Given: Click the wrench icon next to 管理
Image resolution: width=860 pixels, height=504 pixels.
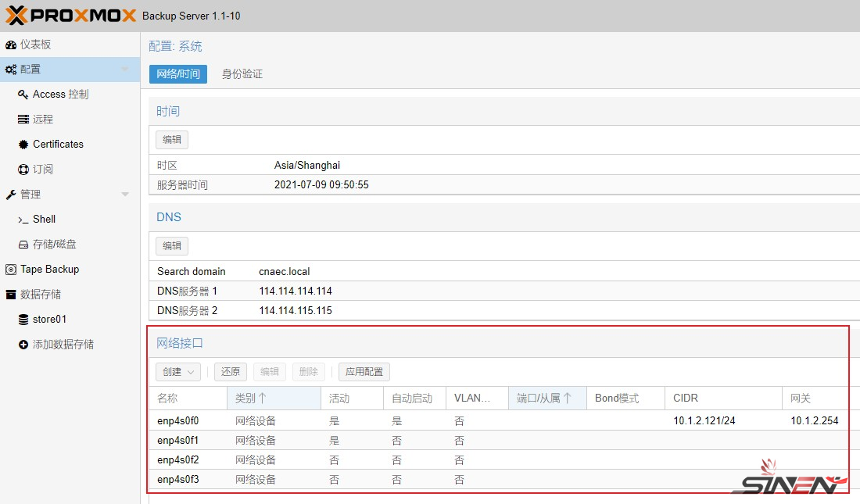Looking at the screenshot, I should tap(10, 194).
